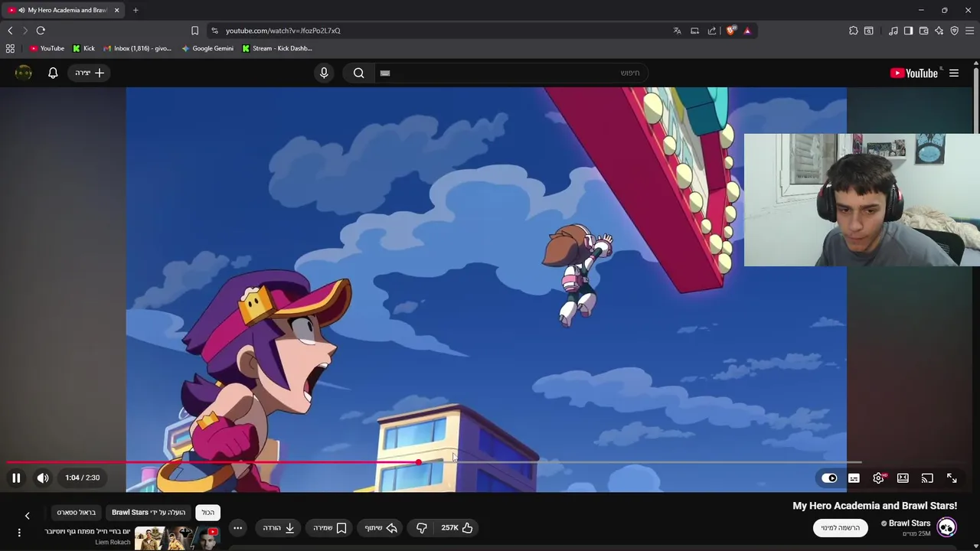Screen dimensions: 980x551
Task: Open the יצירה create button
Action: pos(90,73)
